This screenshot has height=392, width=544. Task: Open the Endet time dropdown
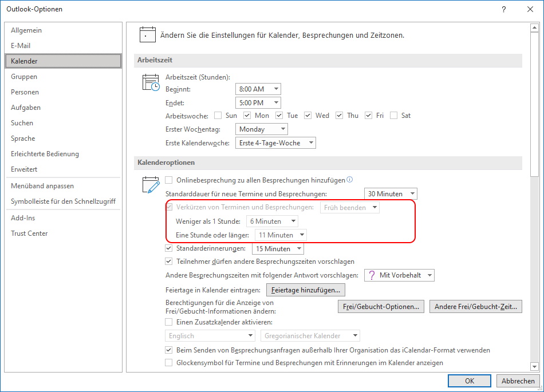(258, 102)
